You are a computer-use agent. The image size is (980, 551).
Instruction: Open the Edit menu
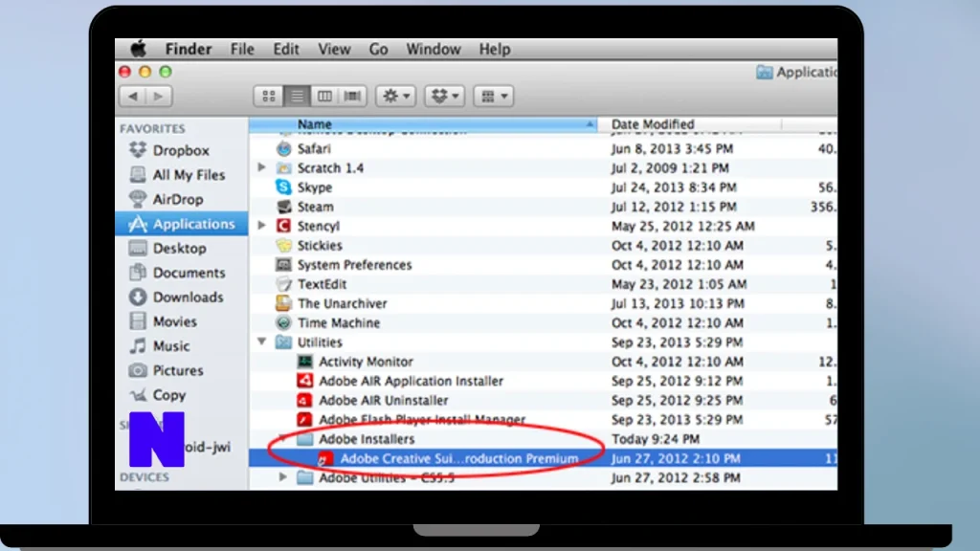(285, 49)
